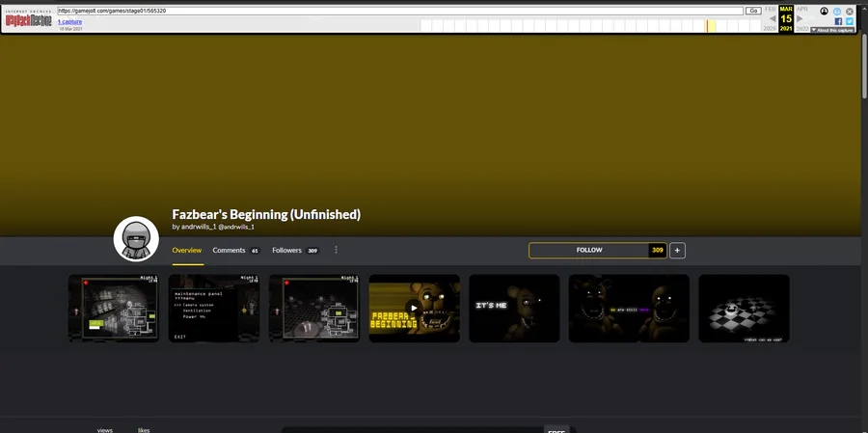The height and width of the screenshot is (433, 868).
Task: Go to next capture arrow
Action: [x=800, y=19]
